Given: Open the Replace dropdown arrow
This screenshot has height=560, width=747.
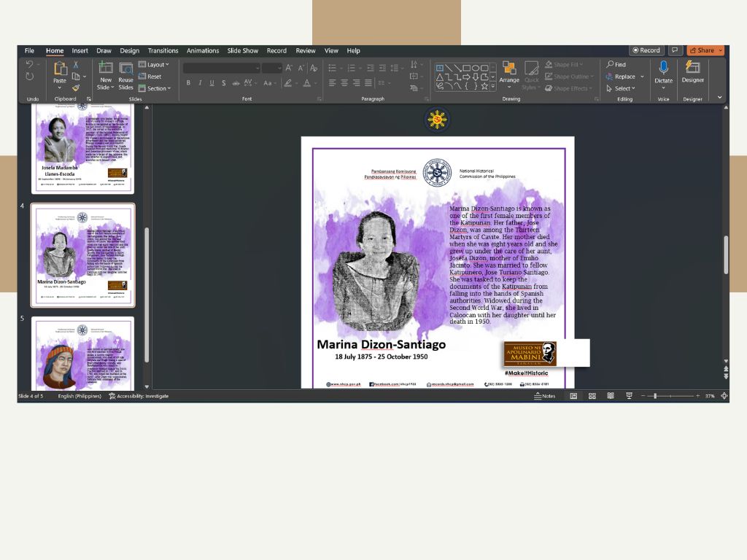Looking at the screenshot, I should tap(642, 76).
